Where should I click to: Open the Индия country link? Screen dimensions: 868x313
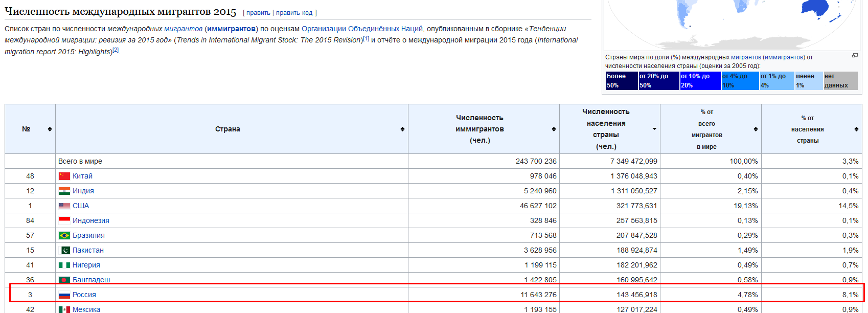pyautogui.click(x=83, y=191)
